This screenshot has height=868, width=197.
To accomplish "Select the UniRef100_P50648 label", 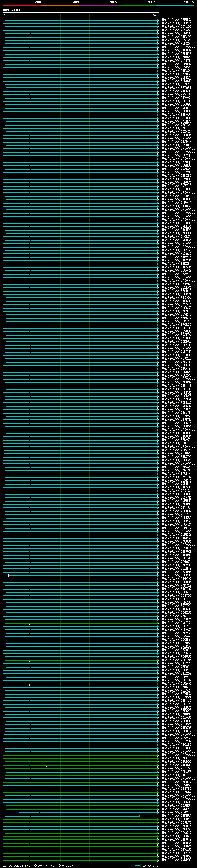I will click(177, 636).
